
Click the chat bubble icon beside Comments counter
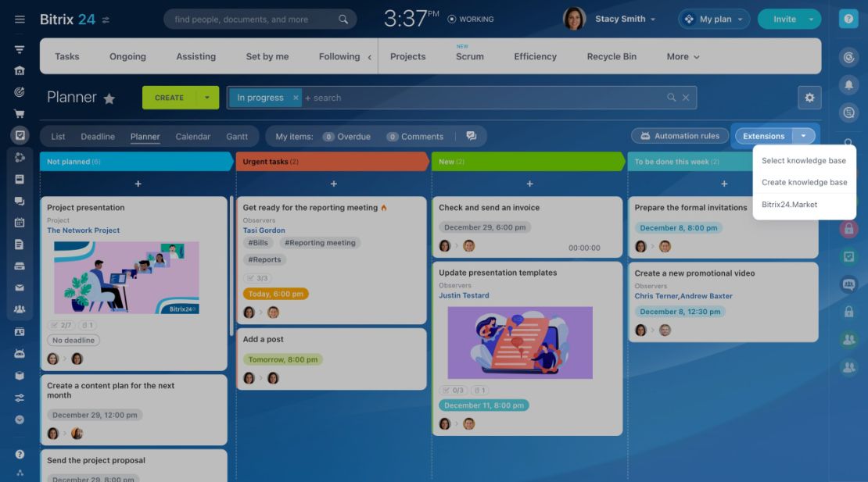(471, 136)
